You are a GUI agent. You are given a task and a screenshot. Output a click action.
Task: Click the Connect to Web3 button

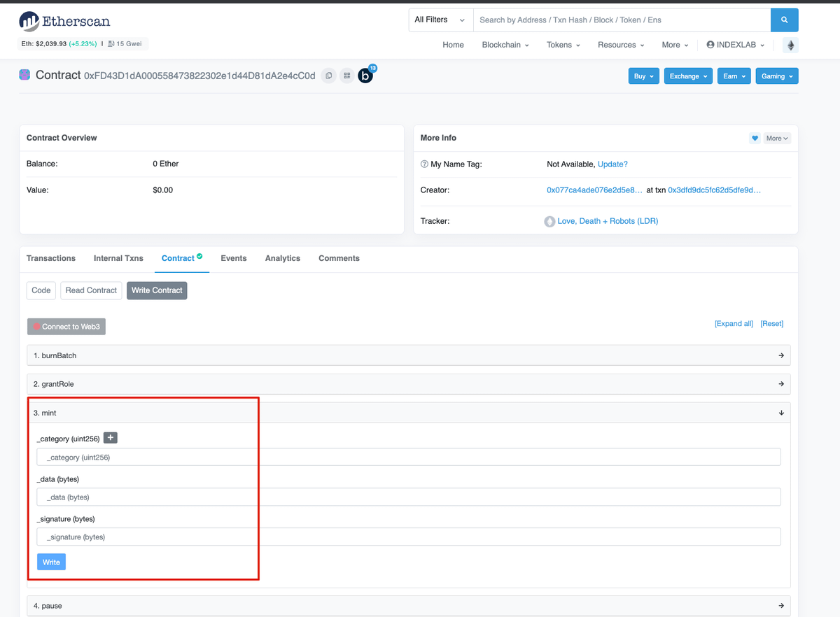coord(66,327)
